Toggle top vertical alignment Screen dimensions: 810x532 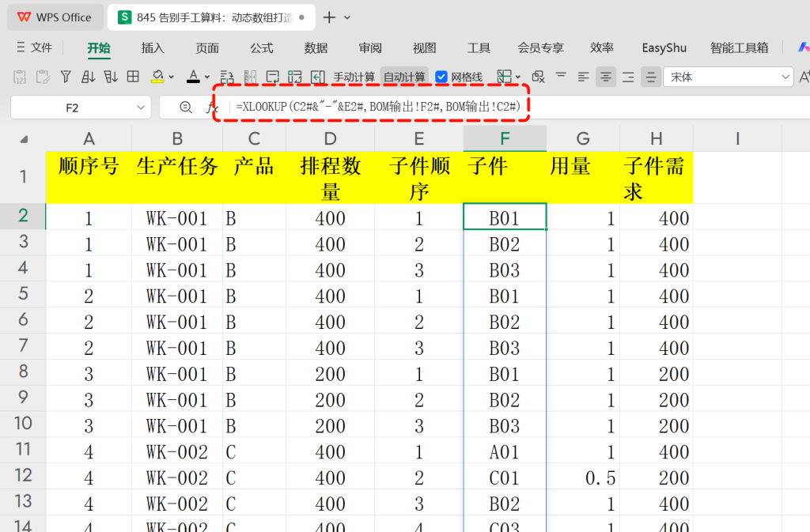[x=561, y=77]
